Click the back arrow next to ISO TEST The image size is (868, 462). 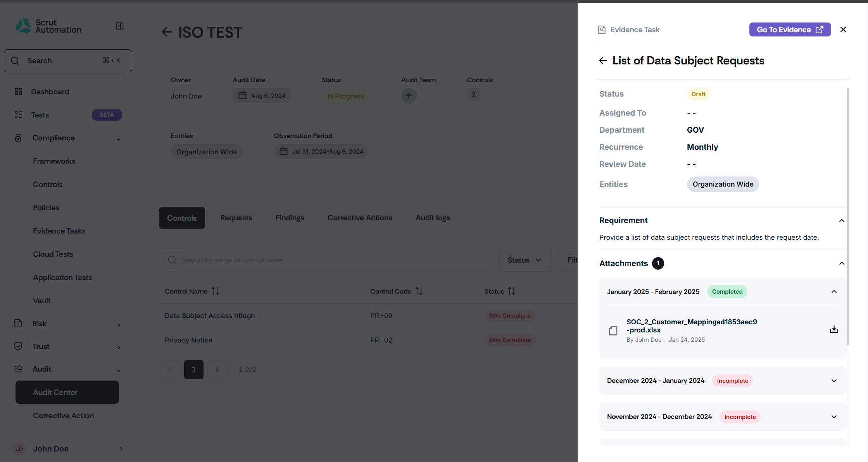(x=167, y=32)
